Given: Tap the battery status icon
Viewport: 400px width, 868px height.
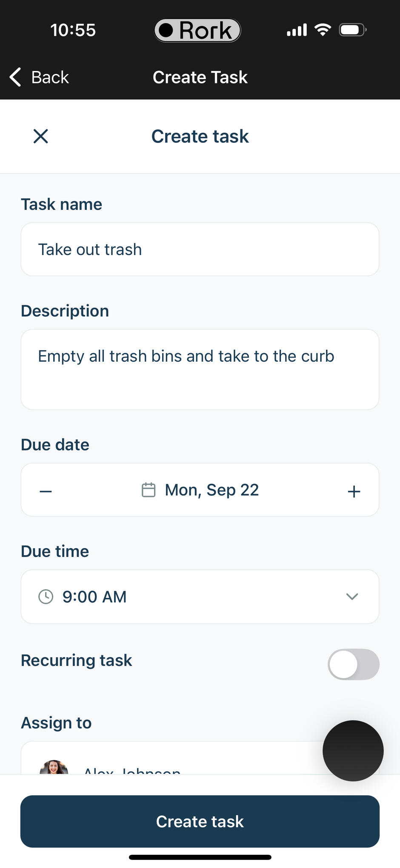Looking at the screenshot, I should tap(352, 30).
